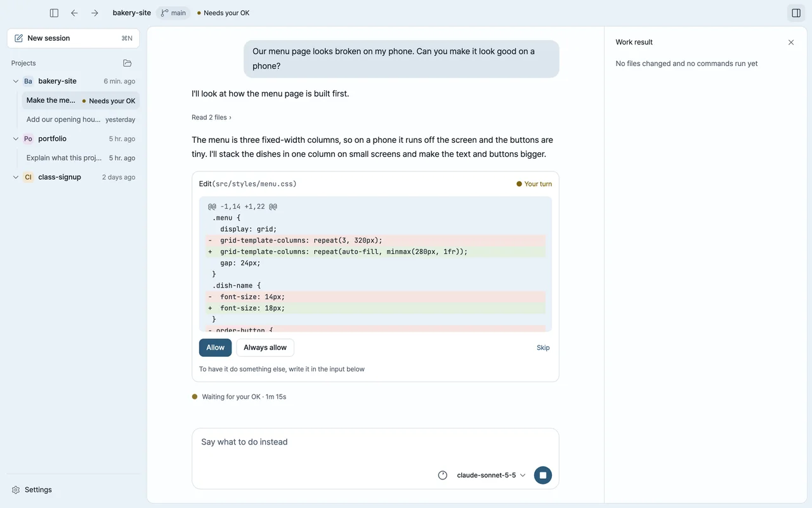Click the 'Your turn' indicator
This screenshot has width=812, height=508.
click(x=534, y=184)
